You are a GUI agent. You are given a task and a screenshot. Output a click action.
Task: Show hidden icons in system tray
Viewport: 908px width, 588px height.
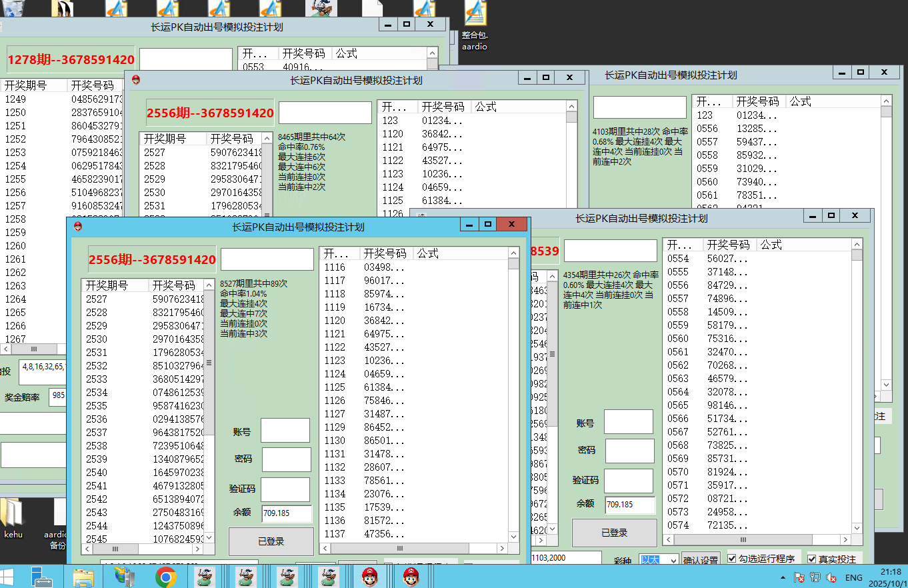[783, 578]
